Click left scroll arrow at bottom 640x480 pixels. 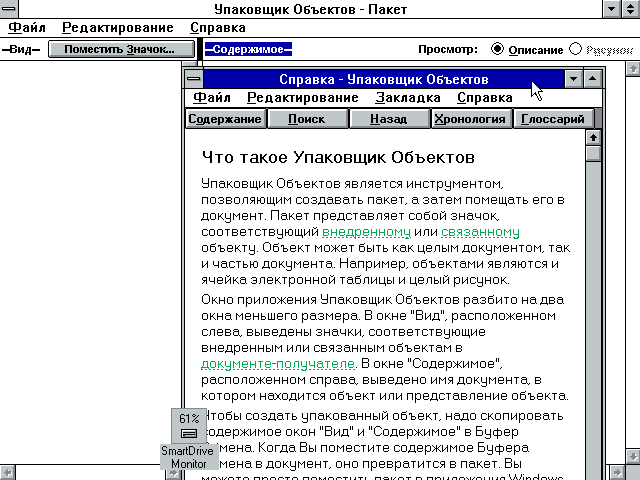click(x=7, y=472)
